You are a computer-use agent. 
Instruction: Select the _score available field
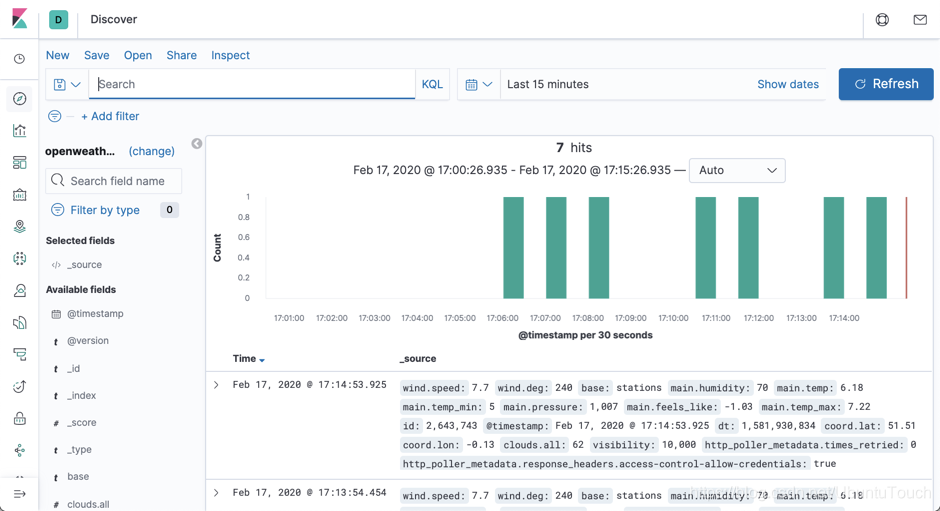click(81, 422)
